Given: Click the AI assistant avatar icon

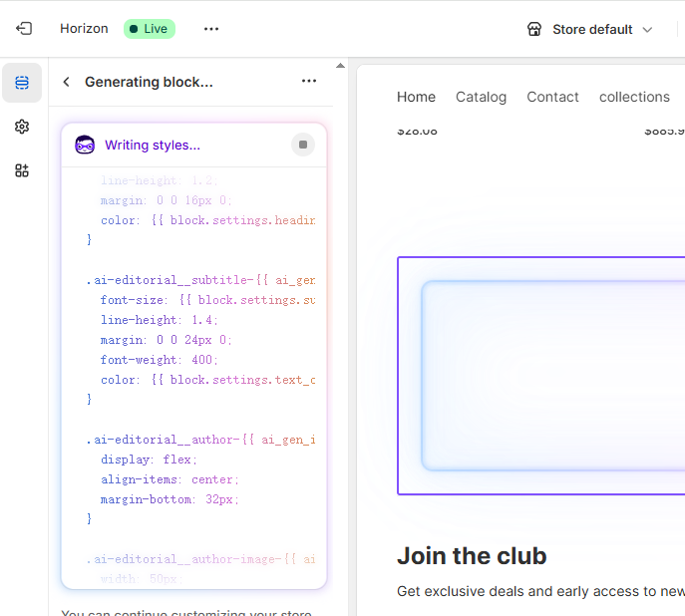Looking at the screenshot, I should point(85,146).
